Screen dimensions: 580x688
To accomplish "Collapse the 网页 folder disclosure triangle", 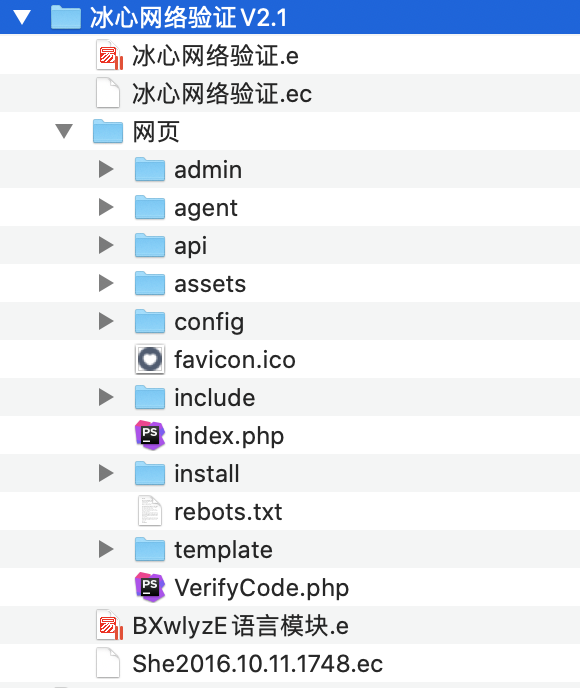I will coord(64,131).
